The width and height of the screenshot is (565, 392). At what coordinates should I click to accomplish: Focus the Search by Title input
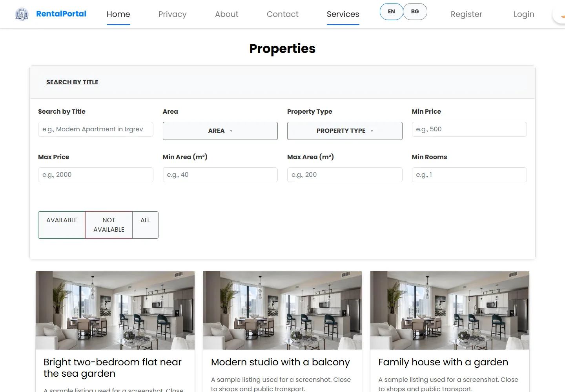point(95,129)
